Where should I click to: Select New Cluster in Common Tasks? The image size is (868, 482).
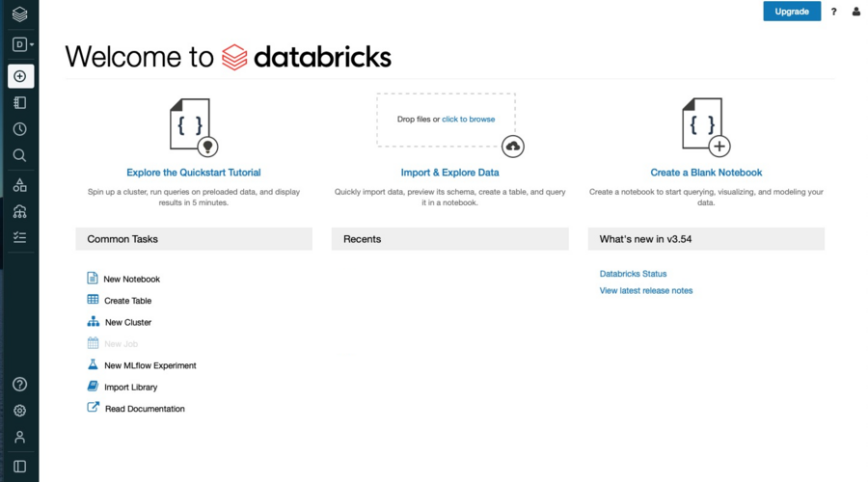[x=128, y=323]
